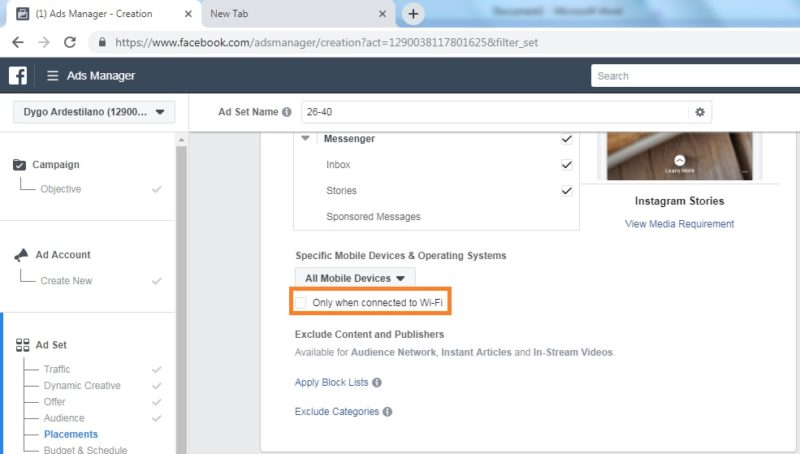800x454 pixels.
Task: Click the Ad Account sidebar heading
Action: coord(63,255)
